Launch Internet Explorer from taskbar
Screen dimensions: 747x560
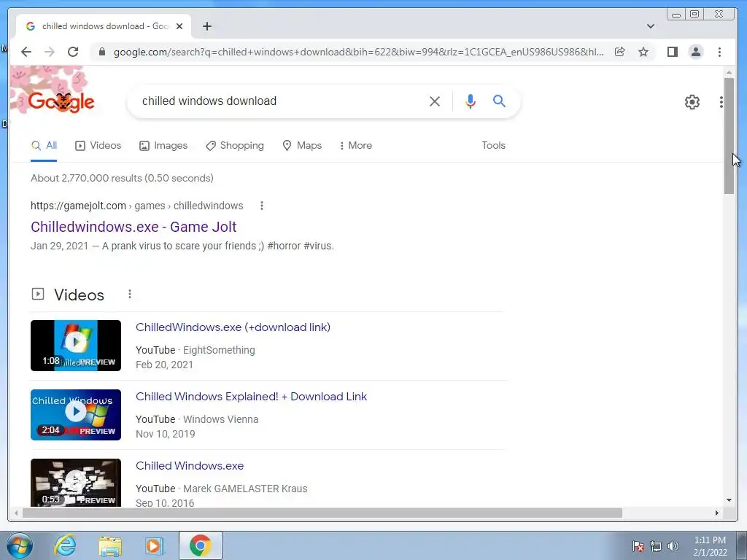pyautogui.click(x=65, y=545)
